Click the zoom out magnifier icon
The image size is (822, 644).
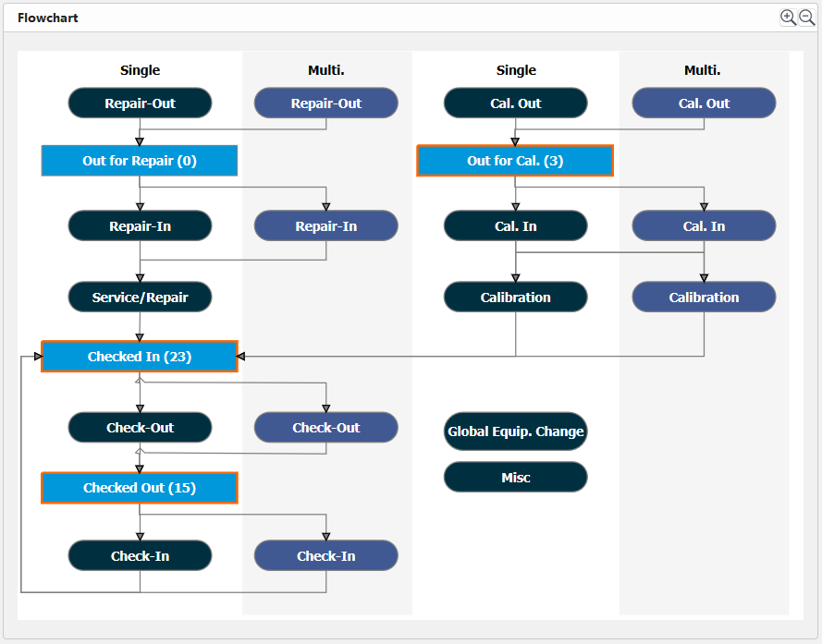pyautogui.click(x=806, y=18)
